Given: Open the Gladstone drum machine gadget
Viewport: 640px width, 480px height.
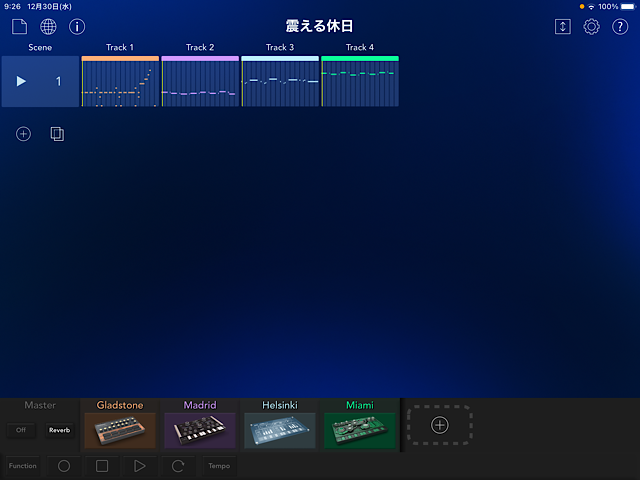Looking at the screenshot, I should click(x=120, y=431).
